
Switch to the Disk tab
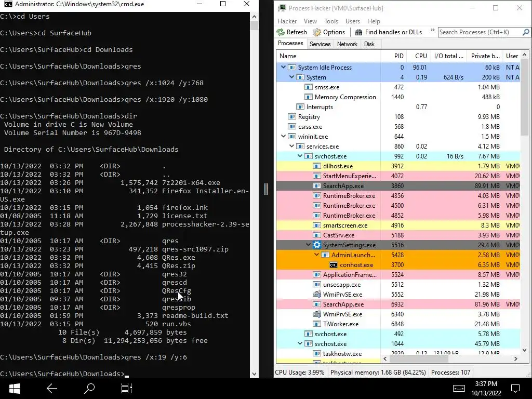369,44
